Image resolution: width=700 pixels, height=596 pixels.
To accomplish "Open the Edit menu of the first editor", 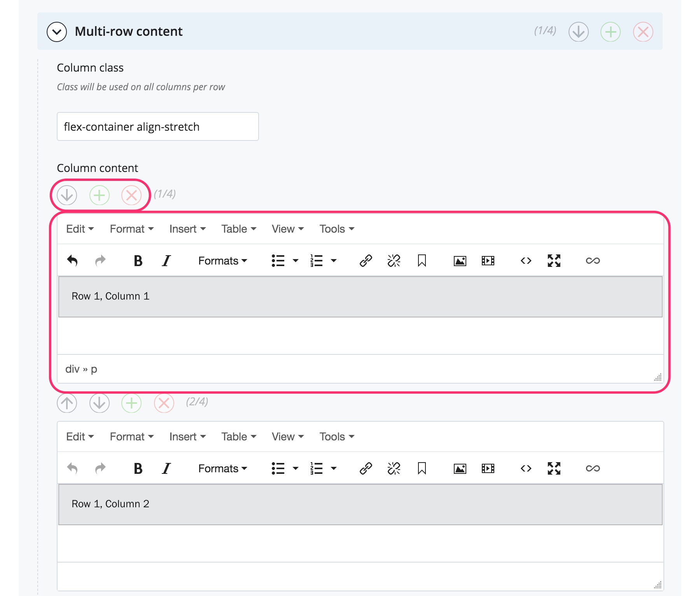I will (79, 229).
